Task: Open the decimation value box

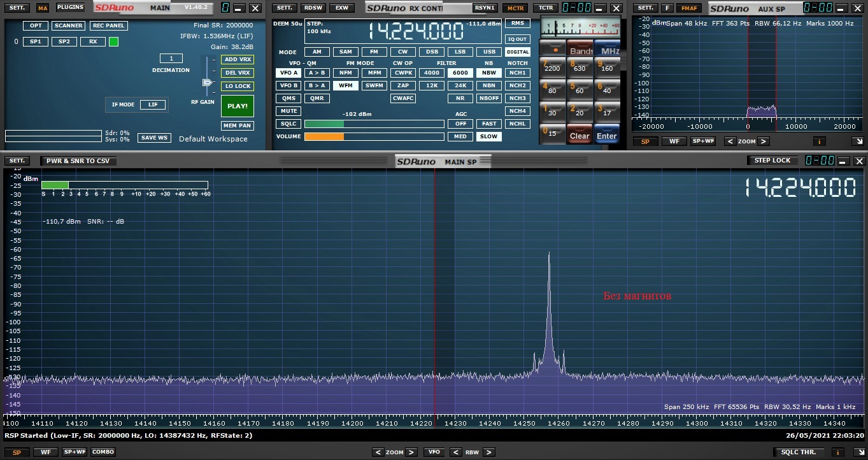Action: pyautogui.click(x=171, y=59)
